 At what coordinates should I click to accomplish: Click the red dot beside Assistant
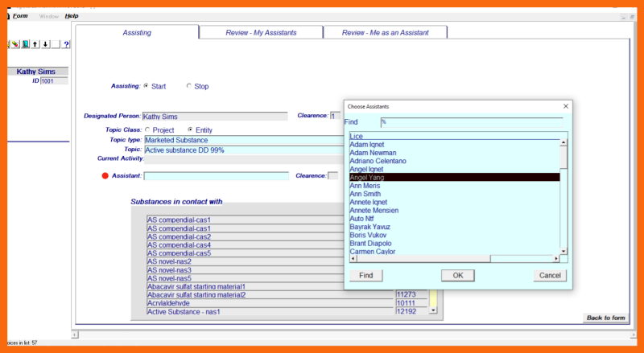point(105,175)
